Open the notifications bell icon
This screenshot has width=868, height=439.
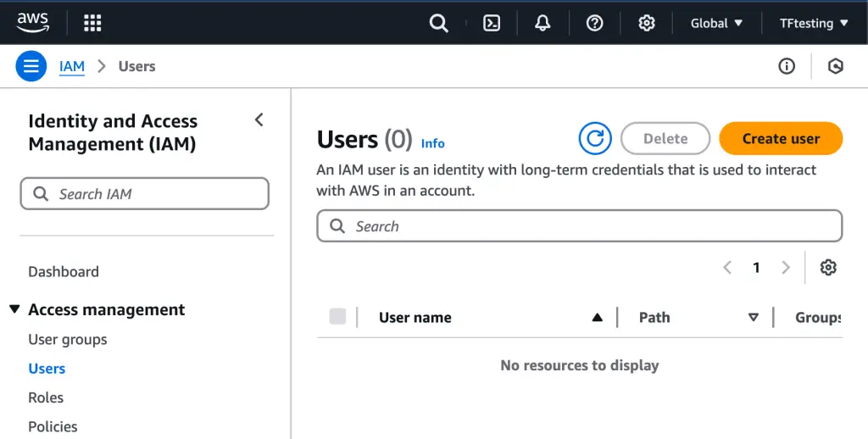(x=542, y=23)
